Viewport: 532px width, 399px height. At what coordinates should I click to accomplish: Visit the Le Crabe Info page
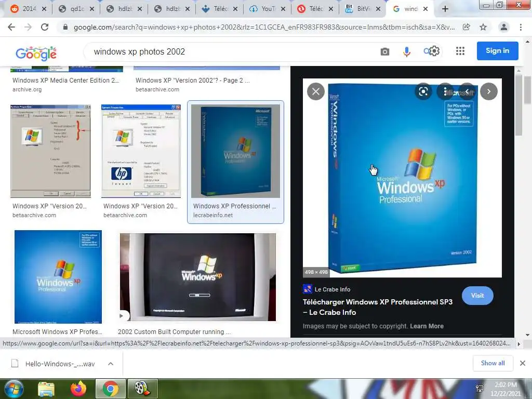pos(477,296)
